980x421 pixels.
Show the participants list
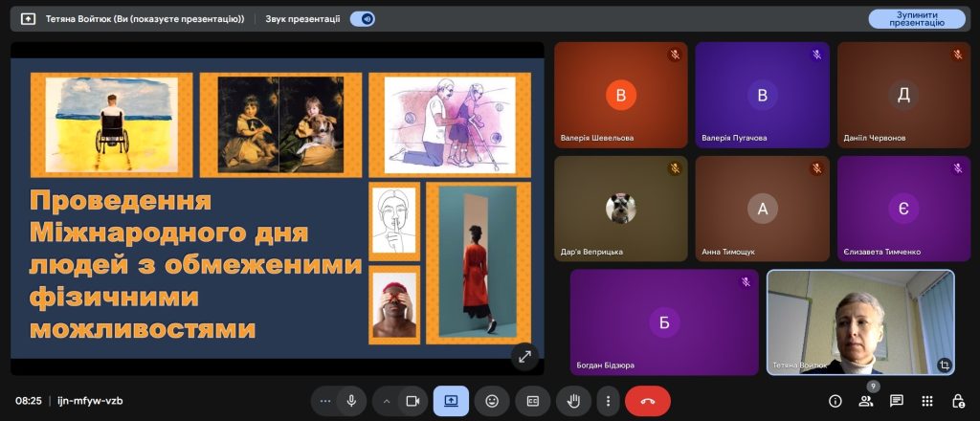click(866, 401)
